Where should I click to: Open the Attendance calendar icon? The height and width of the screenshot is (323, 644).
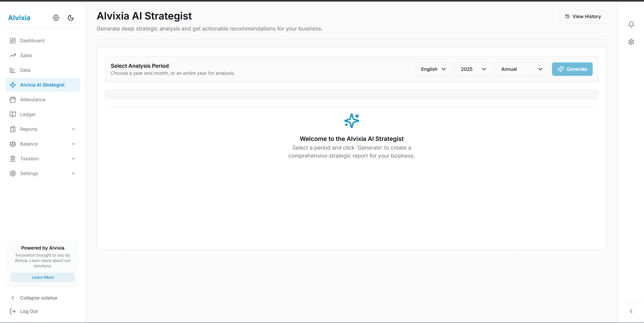pyautogui.click(x=13, y=100)
